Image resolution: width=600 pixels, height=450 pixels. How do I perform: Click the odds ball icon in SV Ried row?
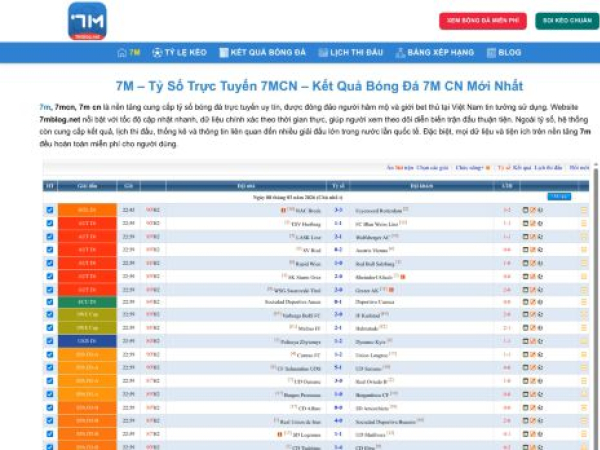tap(540, 249)
